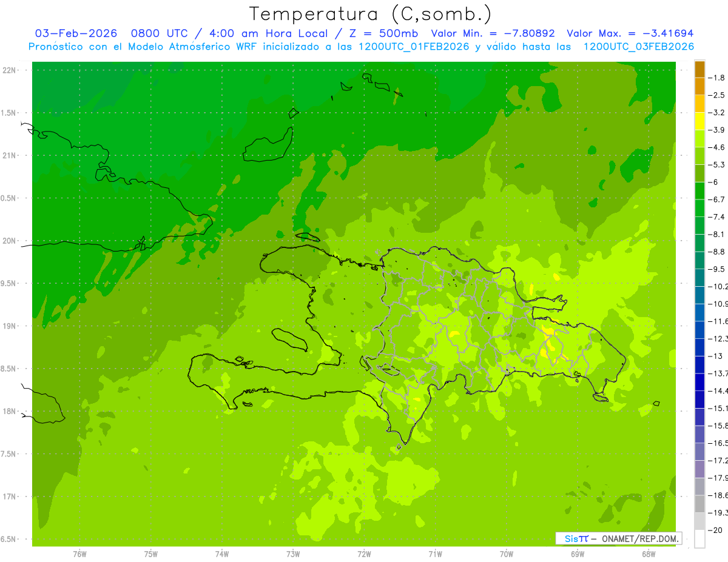728x562 pixels.
Task: Click the '-5.3' colorbar value
Action: [x=717, y=165]
